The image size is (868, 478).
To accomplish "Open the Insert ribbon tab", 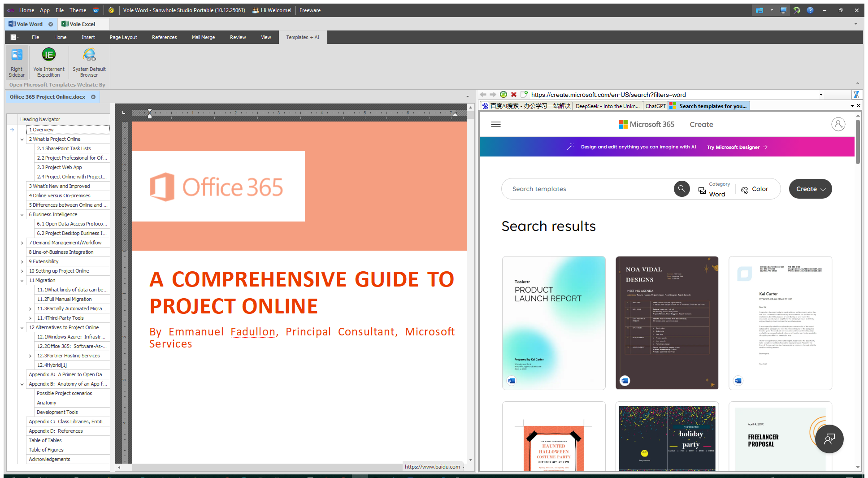I will (88, 37).
